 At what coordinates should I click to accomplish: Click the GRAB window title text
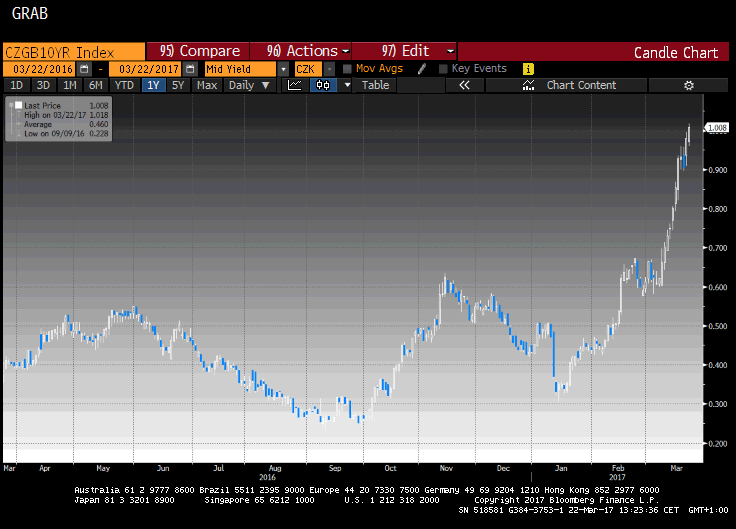click(x=30, y=13)
